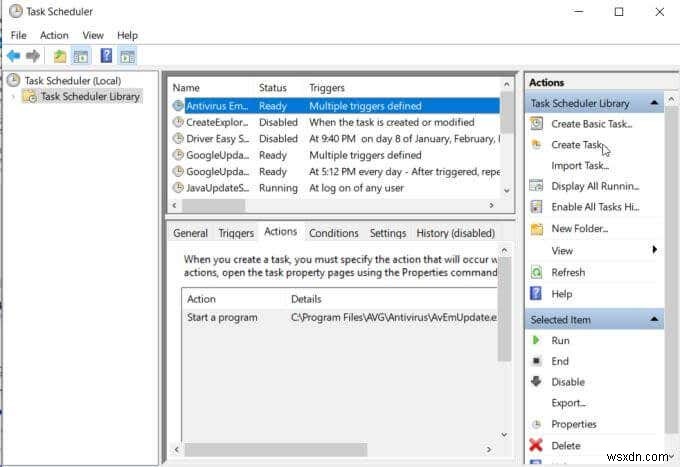Click the red Delete X icon
Image resolution: width=680 pixels, height=467 pixels.
pos(536,444)
